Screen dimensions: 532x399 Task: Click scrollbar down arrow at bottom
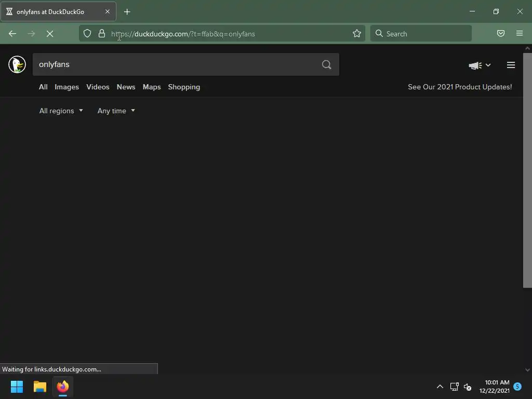pos(527,370)
